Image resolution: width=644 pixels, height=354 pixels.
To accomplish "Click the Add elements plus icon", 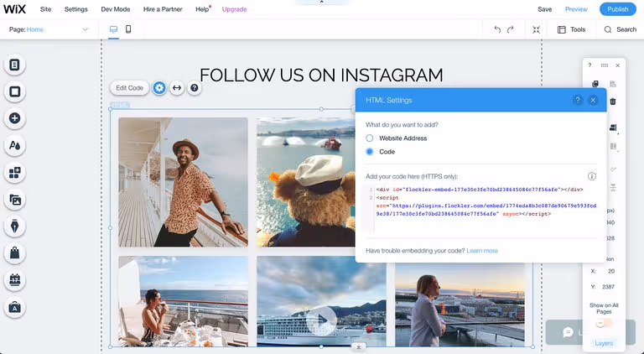I will pyautogui.click(x=15, y=118).
